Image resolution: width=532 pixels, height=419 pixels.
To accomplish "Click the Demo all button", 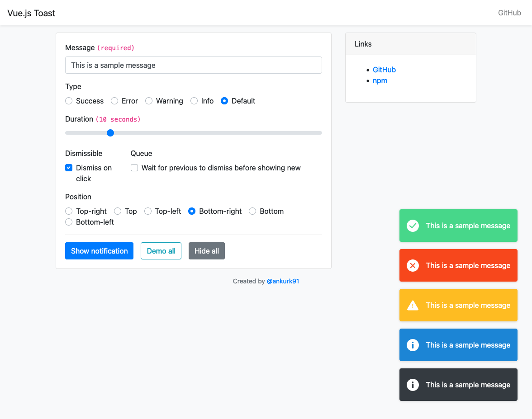I will pyautogui.click(x=161, y=251).
